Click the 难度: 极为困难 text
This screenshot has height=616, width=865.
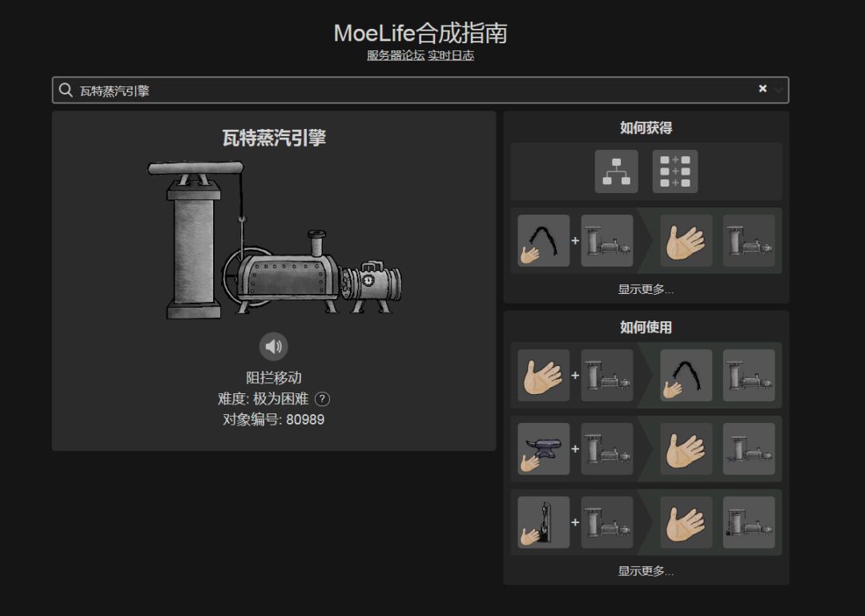(264, 399)
